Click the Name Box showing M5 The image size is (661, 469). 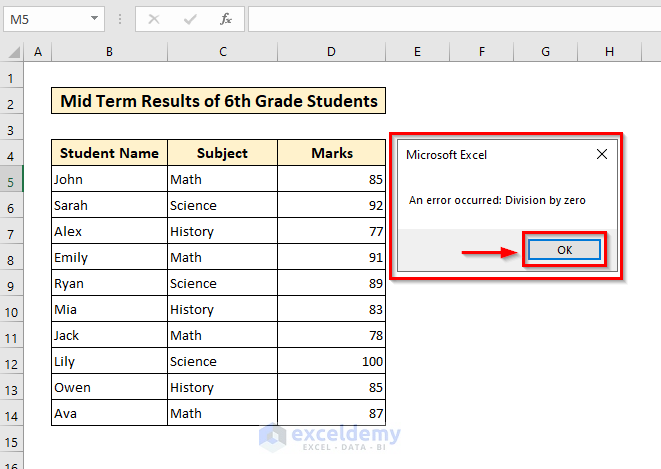[x=45, y=19]
